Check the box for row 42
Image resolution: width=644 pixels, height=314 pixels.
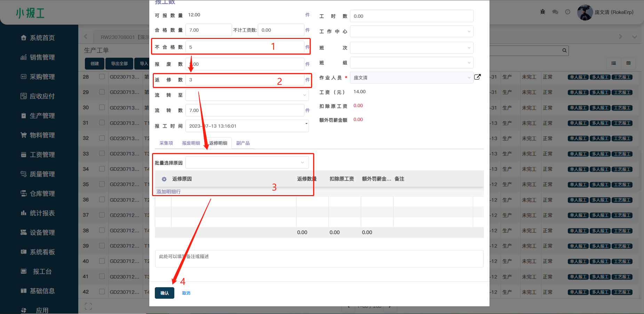coord(102,292)
